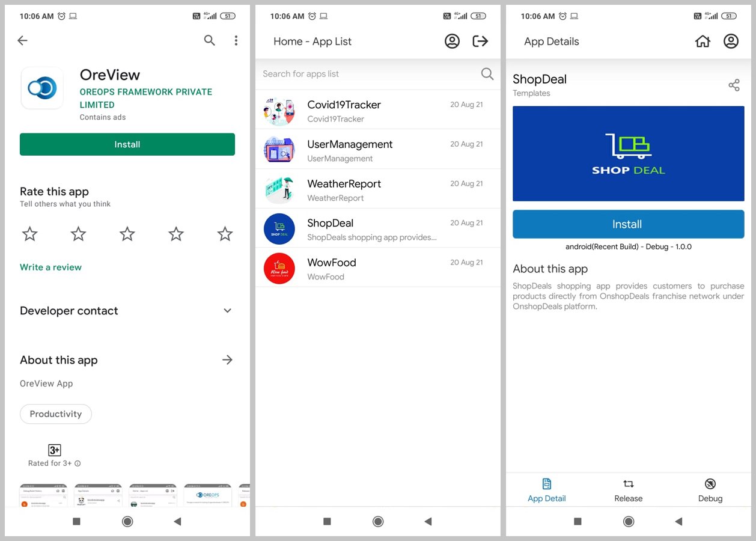Open the ShopDeal app entry in list
Image resolution: width=756 pixels, height=541 pixels.
coord(378,228)
